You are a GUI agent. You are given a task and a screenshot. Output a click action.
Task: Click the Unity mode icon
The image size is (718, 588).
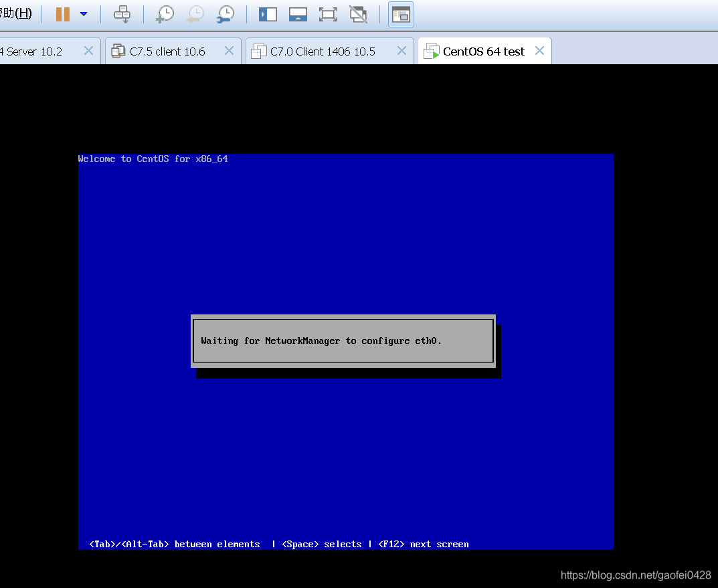[x=358, y=14]
